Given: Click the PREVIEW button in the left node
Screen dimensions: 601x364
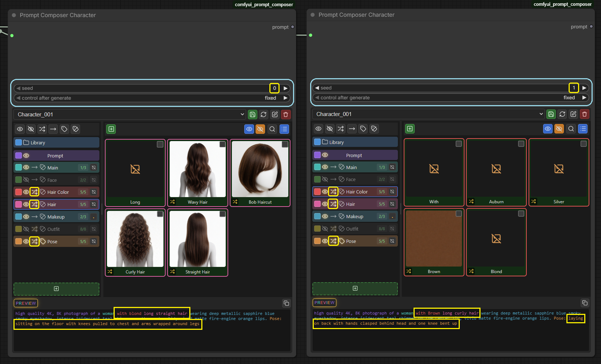Looking at the screenshot, I should click(26, 303).
